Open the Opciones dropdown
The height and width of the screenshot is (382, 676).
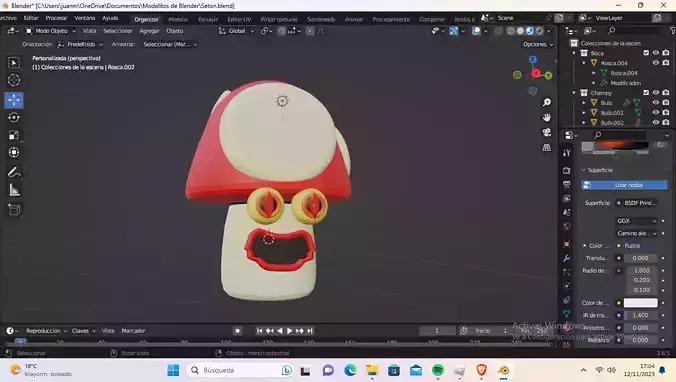tap(538, 44)
